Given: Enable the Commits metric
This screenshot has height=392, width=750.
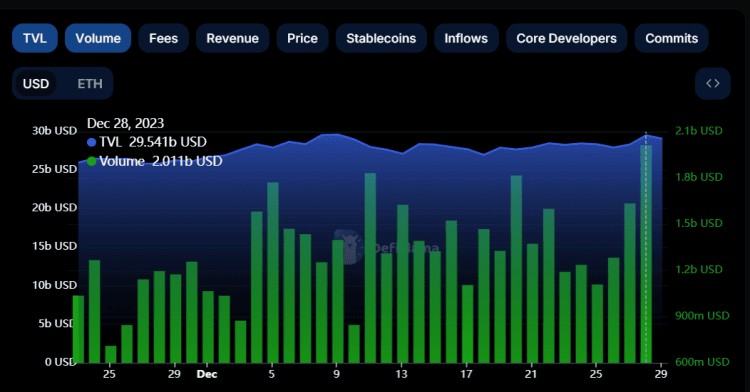Looking at the screenshot, I should pos(672,38).
